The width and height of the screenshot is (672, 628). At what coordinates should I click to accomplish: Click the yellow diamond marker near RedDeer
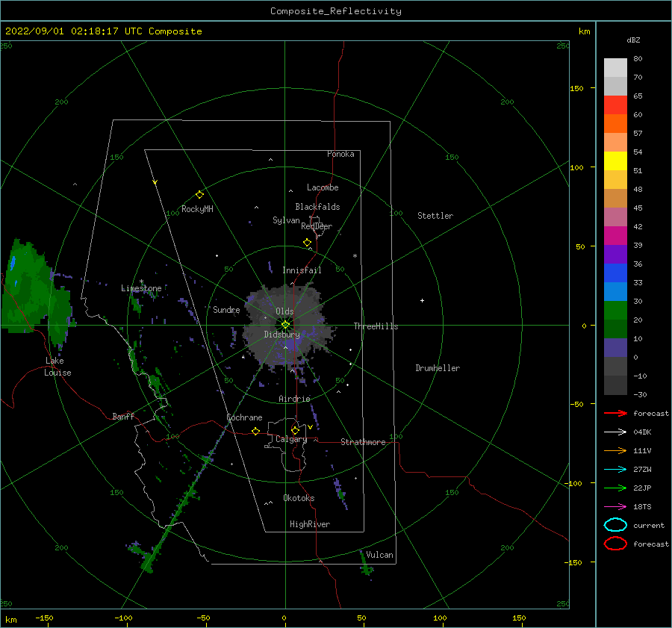pos(308,243)
